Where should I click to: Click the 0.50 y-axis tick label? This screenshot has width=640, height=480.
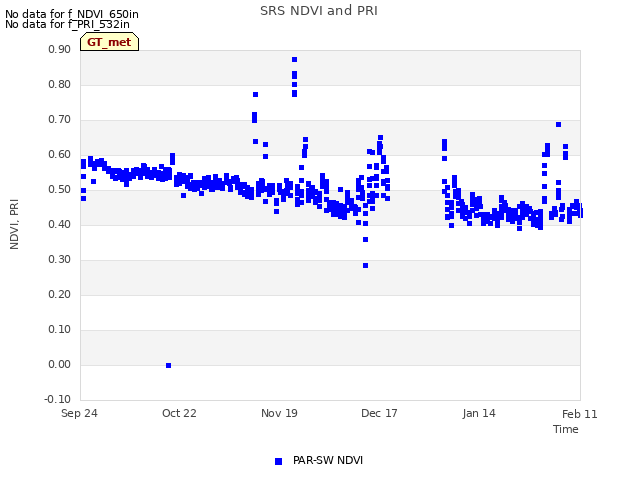[60, 189]
